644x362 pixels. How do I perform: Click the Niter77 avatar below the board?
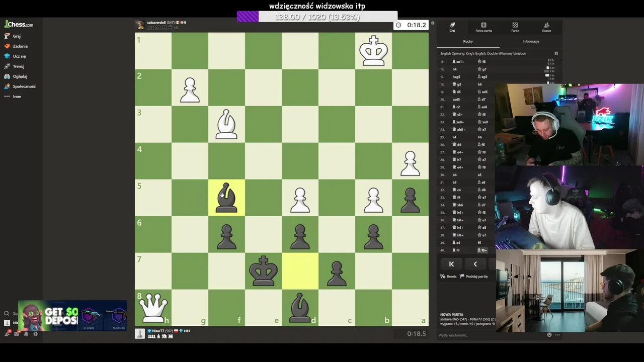click(140, 334)
